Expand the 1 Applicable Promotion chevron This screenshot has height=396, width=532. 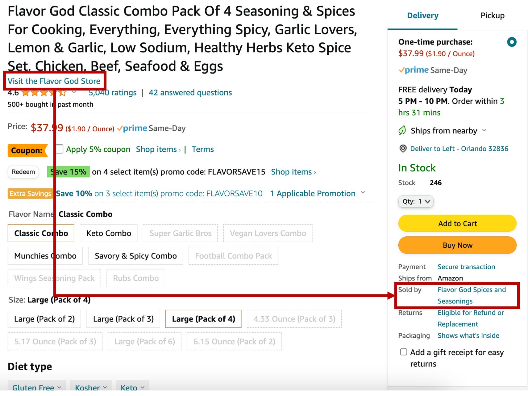(x=363, y=193)
